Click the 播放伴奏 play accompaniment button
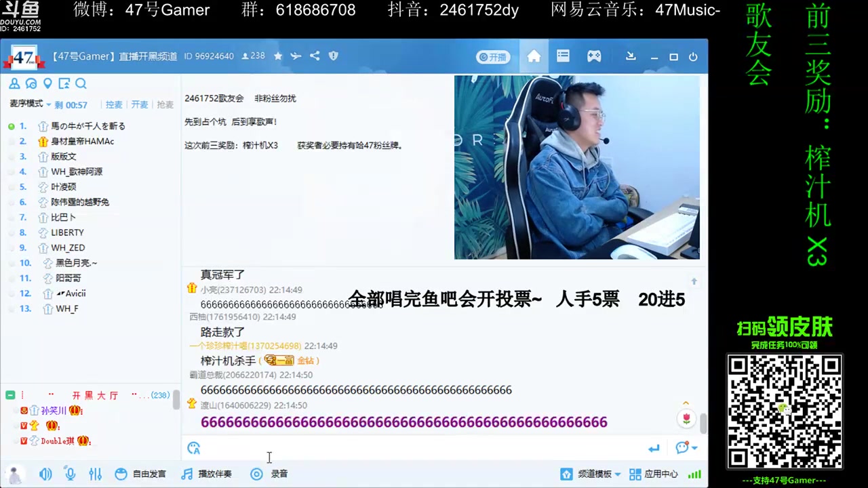Viewport: 868px width, 488px height. click(x=207, y=474)
